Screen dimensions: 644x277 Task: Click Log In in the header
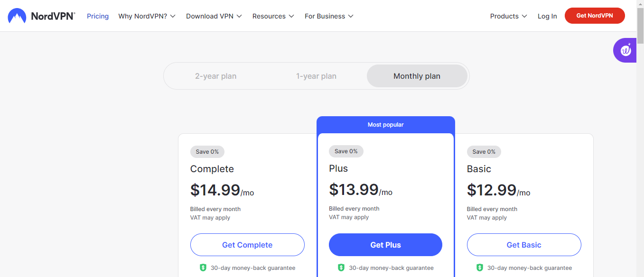pos(547,16)
